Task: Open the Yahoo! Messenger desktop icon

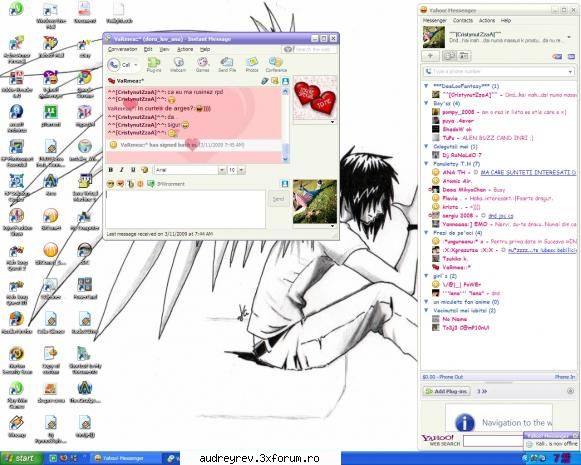Action: click(50, 83)
